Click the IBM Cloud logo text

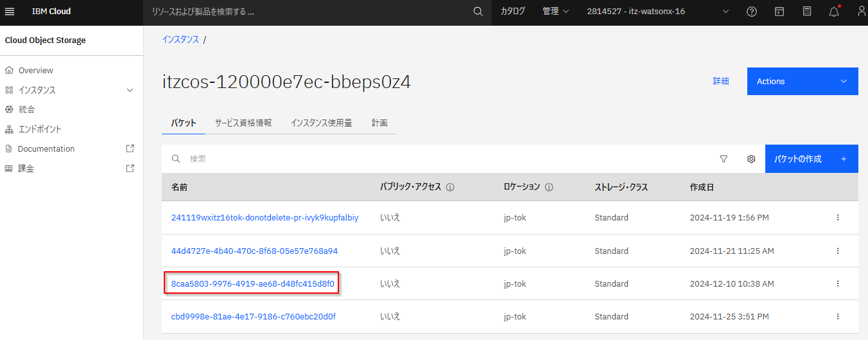(x=51, y=12)
